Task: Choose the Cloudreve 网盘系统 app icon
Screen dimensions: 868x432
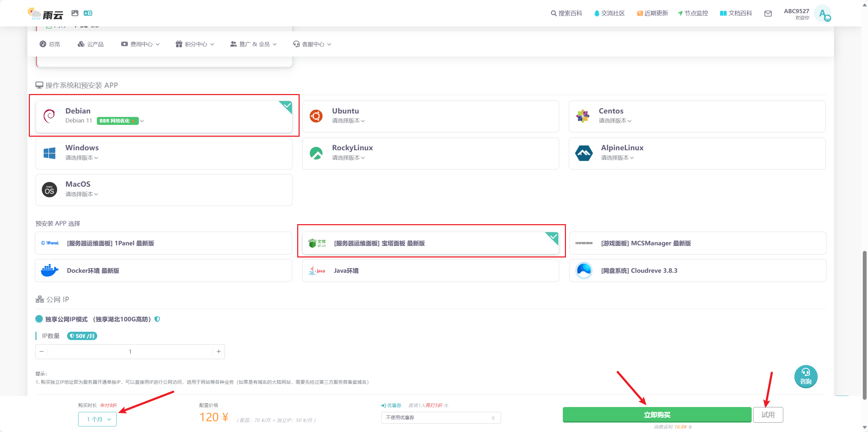Action: (584, 271)
